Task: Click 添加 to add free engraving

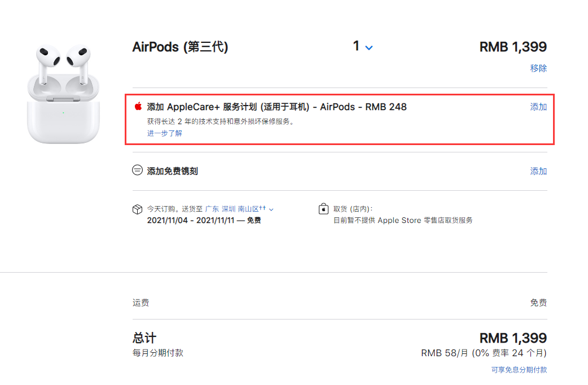Action: coord(538,170)
